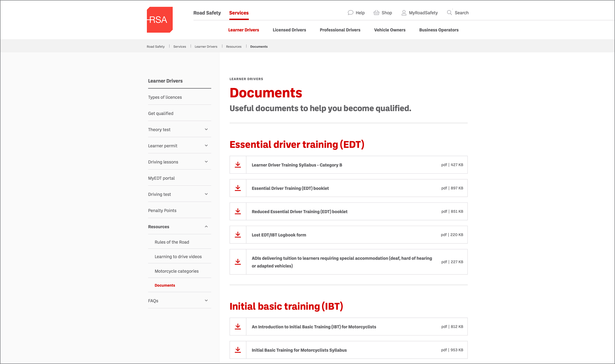Screen dimensions: 615x364
Task: Go to Resources breadcrumb
Action: 234,46
